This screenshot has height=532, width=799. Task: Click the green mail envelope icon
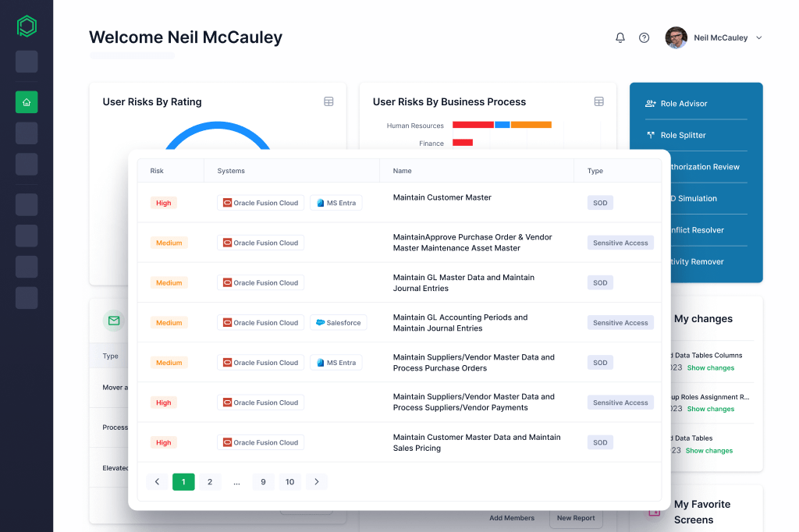point(114,321)
